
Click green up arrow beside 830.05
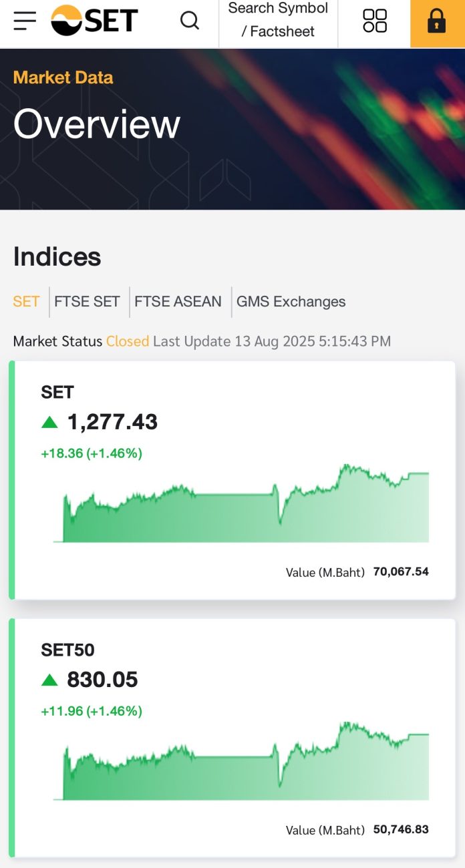click(x=49, y=680)
